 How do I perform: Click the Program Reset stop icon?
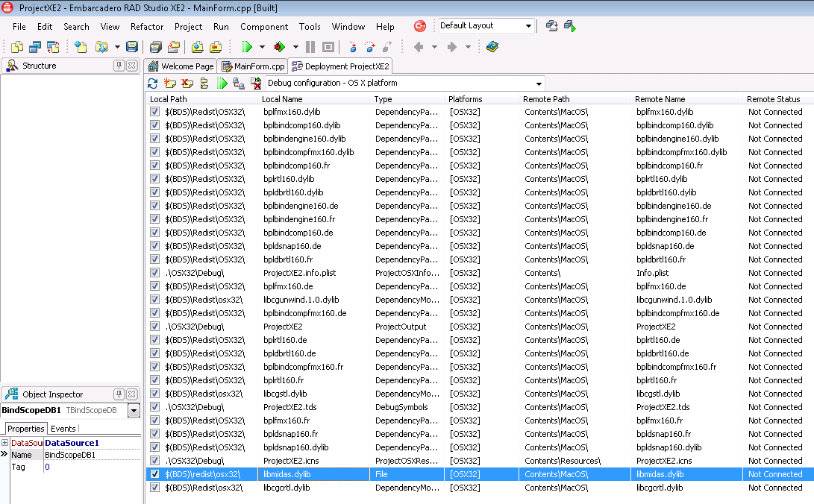(x=328, y=47)
